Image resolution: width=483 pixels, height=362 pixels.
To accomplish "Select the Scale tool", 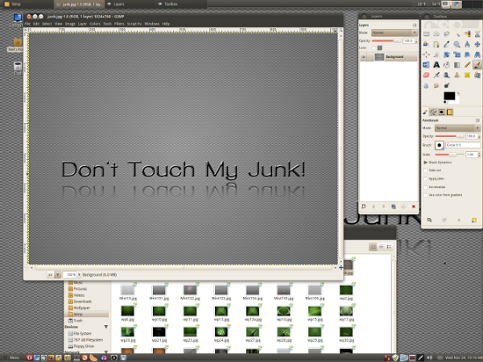I will coord(457,54).
